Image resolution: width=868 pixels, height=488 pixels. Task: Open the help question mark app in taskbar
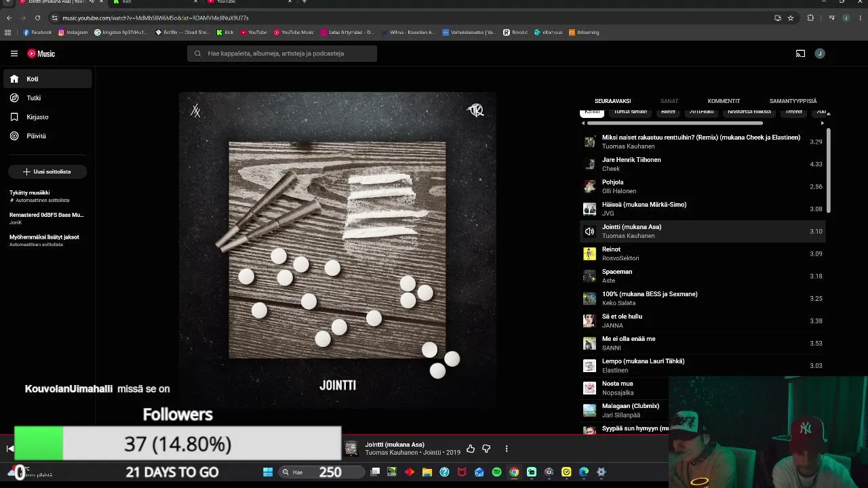(444, 472)
